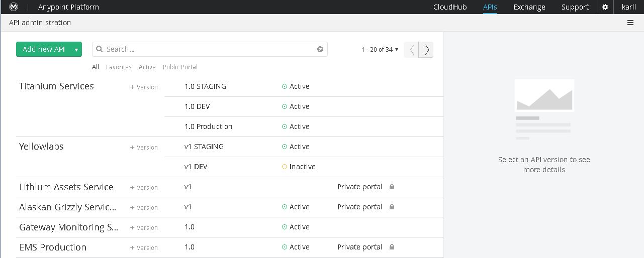Show the Public Portal filter

[x=180, y=67]
